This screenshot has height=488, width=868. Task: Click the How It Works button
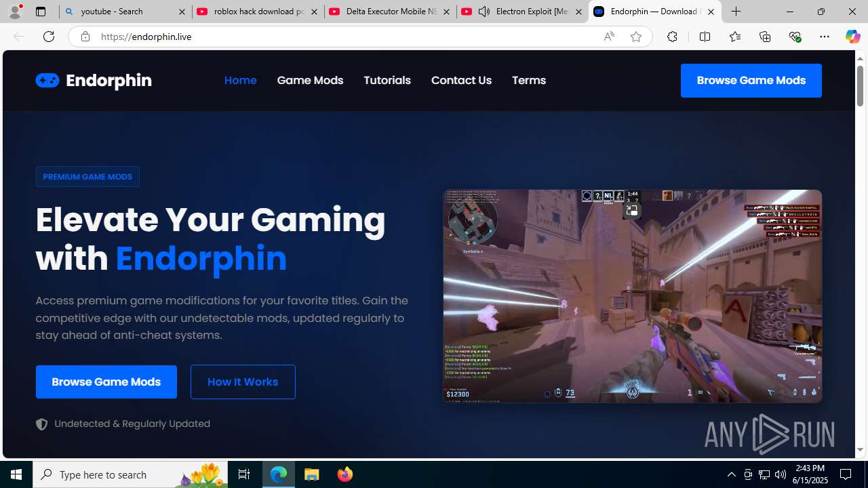pos(243,382)
